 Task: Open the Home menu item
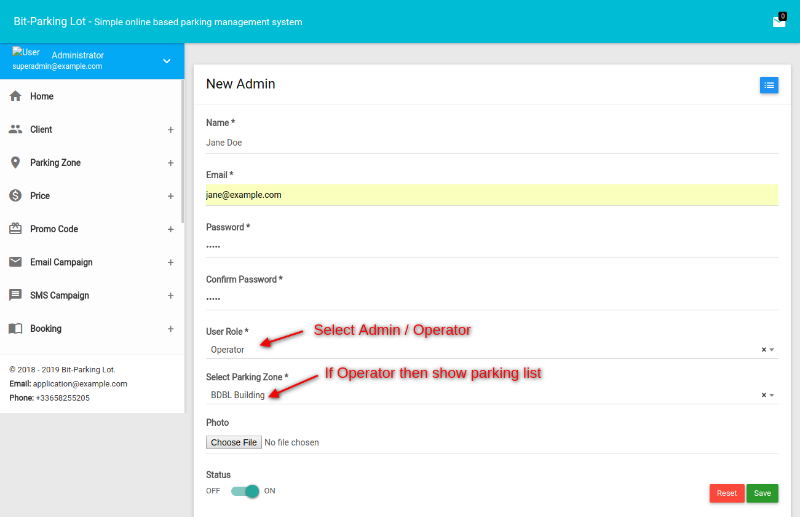point(42,96)
